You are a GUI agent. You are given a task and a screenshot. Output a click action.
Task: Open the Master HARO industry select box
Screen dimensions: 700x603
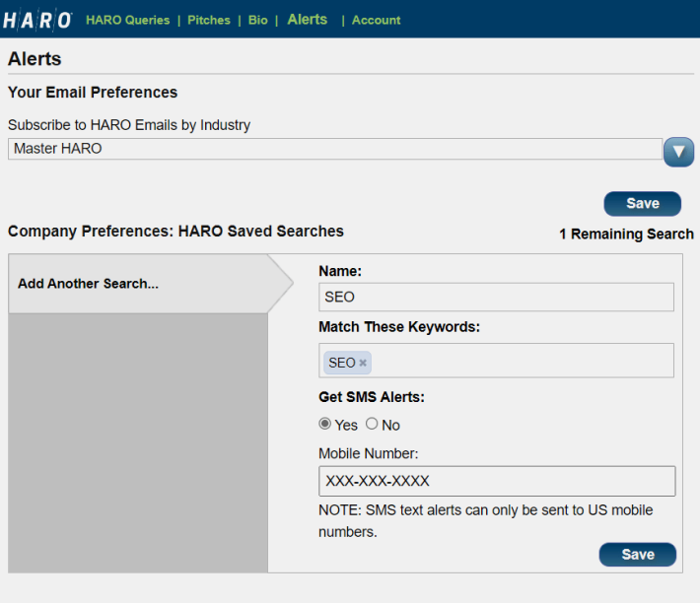(x=334, y=149)
